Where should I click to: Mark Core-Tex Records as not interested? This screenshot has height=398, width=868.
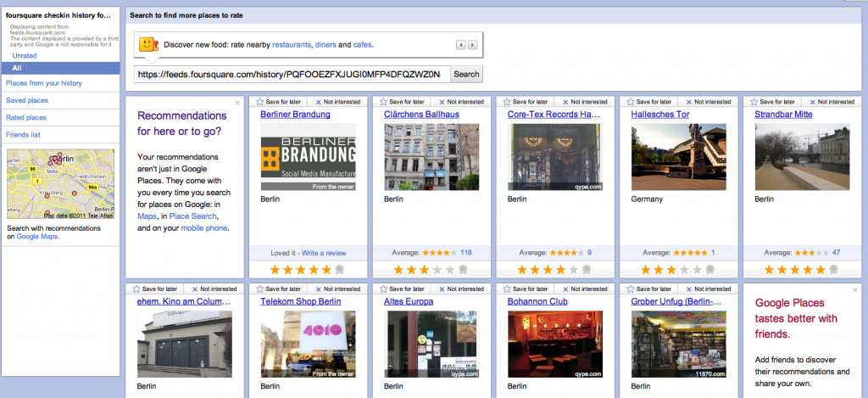click(585, 102)
